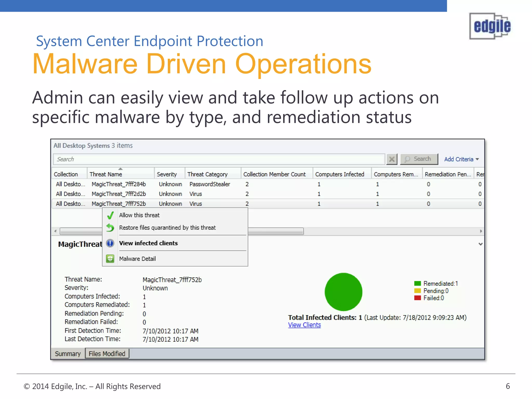Clear search with the X button

[392, 159]
